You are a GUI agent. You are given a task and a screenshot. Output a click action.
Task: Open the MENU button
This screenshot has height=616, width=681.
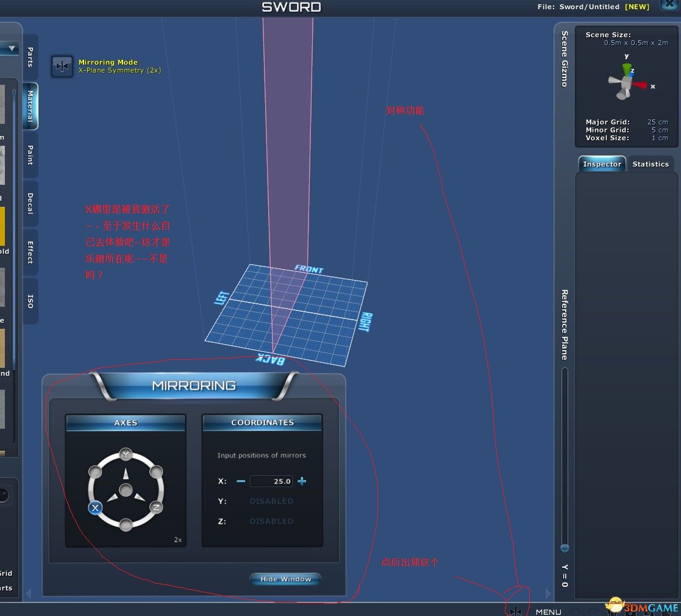[549, 612]
